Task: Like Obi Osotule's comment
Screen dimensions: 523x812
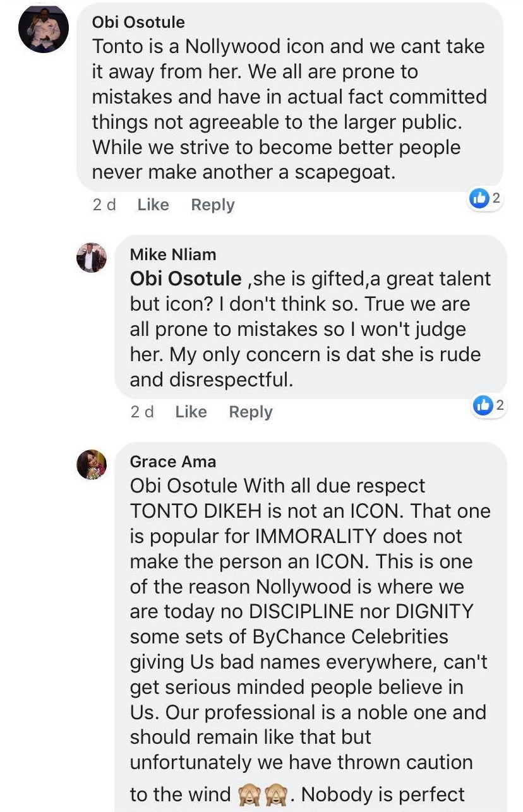Action: pos(153,205)
